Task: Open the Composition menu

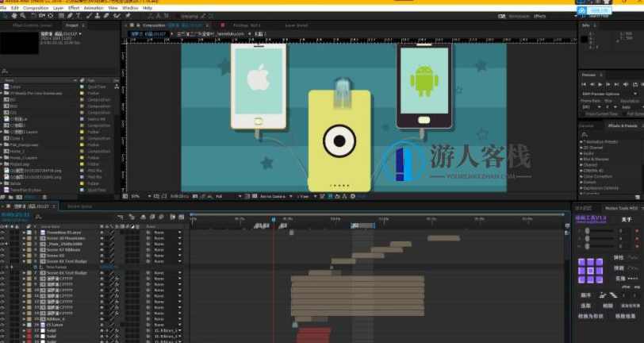Action: pos(36,8)
